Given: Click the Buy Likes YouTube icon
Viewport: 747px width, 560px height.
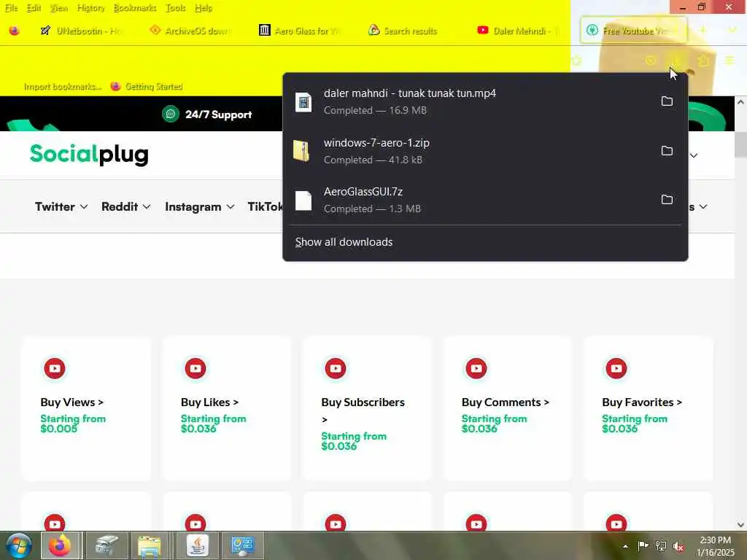Looking at the screenshot, I should (x=196, y=368).
